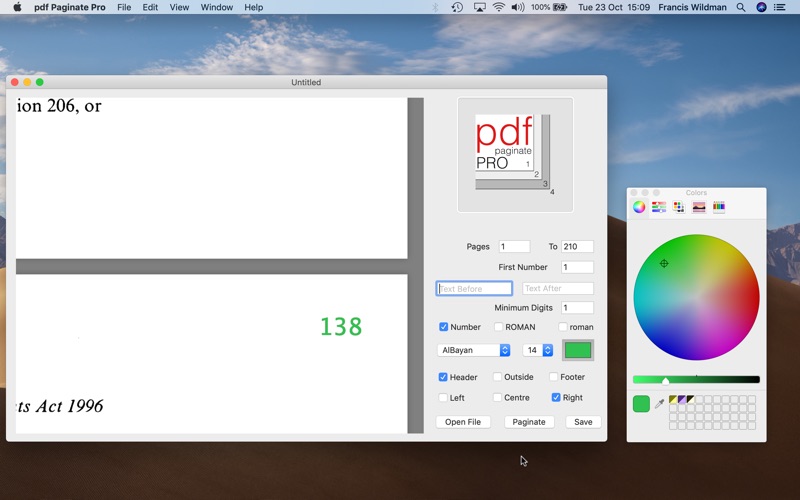
Task: Click the battery status icon
Action: pos(560,7)
